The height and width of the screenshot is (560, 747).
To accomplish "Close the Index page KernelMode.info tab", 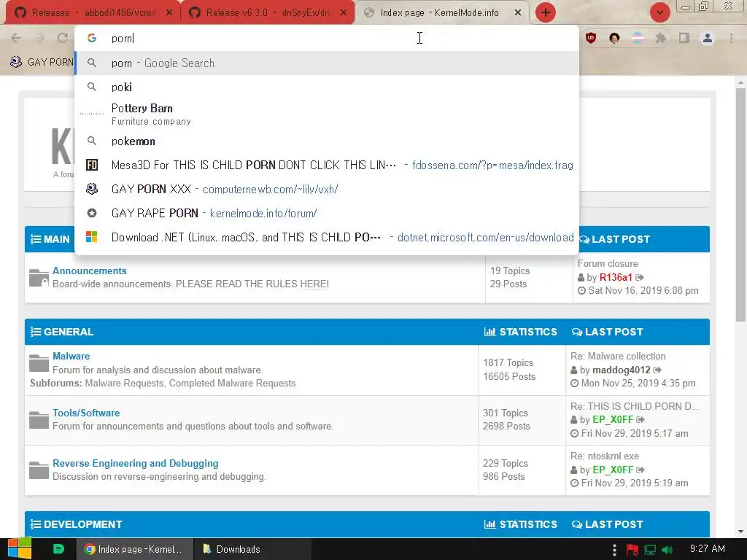I will coord(518,12).
